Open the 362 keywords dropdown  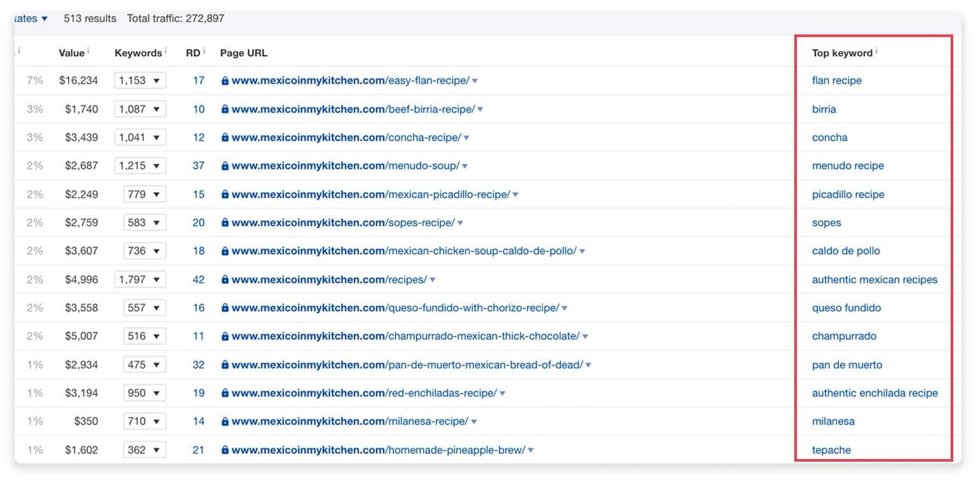145,449
